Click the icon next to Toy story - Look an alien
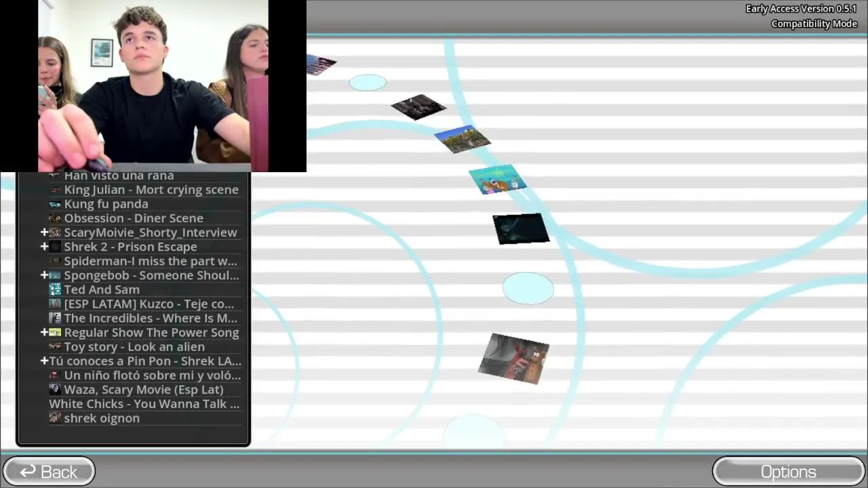The image size is (868, 488). pos(55,346)
